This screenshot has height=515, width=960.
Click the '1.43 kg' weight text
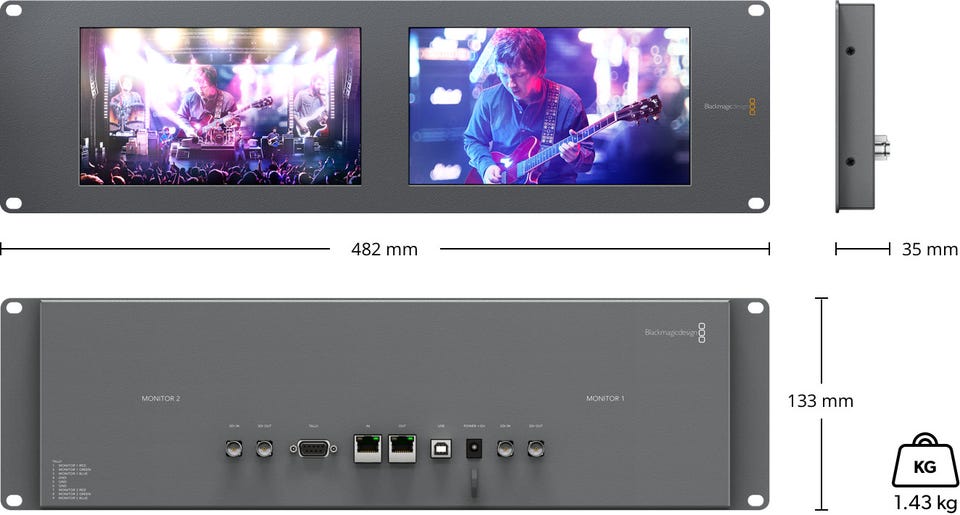[x=925, y=503]
